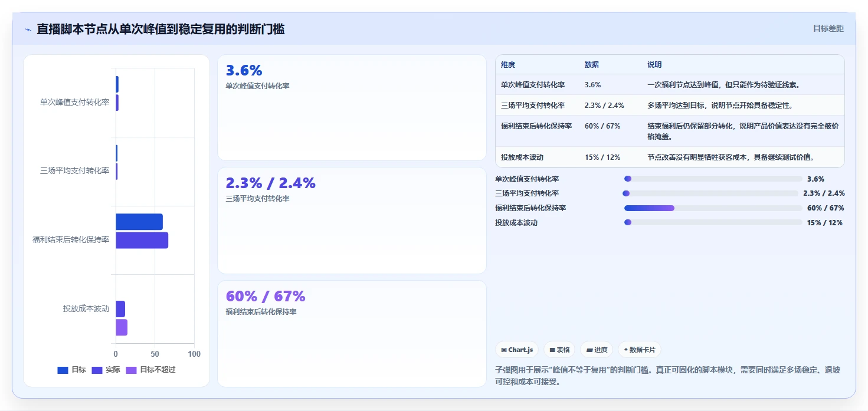The image size is (868, 411).
Task: Click the chart axis label 福利结束后转化保持率
Action: coord(71,239)
